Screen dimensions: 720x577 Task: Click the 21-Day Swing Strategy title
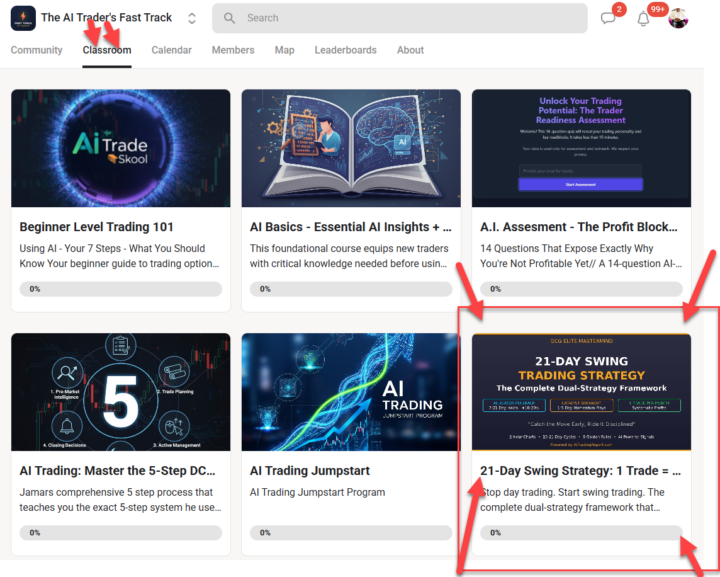tap(580, 471)
